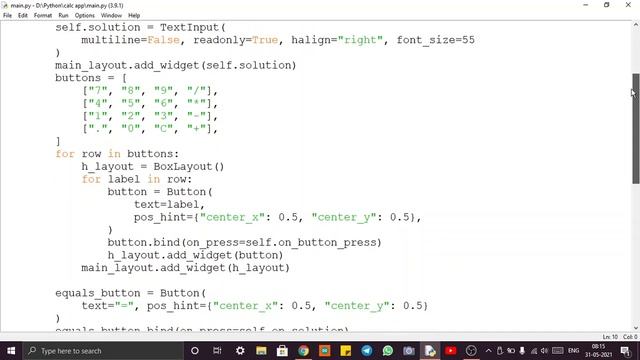Viewport: 640px width, 360px height.
Task: Click the 'Ln: 10' status bar indicator
Action: (610, 337)
